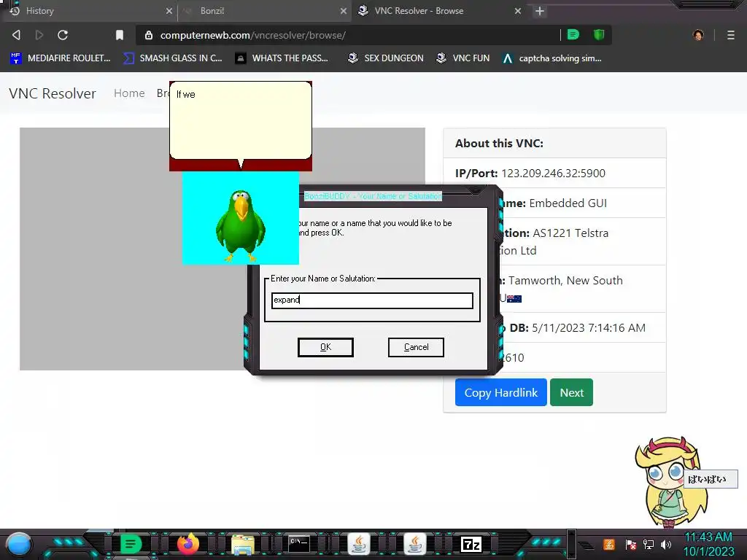Switch to the Bonzi! tab
Image resolution: width=747 pixels, height=560 pixels.
[264, 11]
